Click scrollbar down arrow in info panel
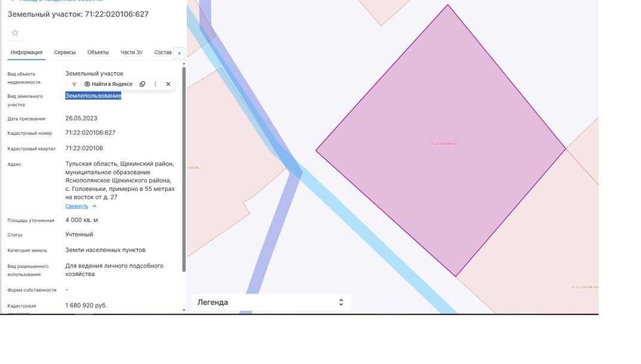 click(x=184, y=310)
